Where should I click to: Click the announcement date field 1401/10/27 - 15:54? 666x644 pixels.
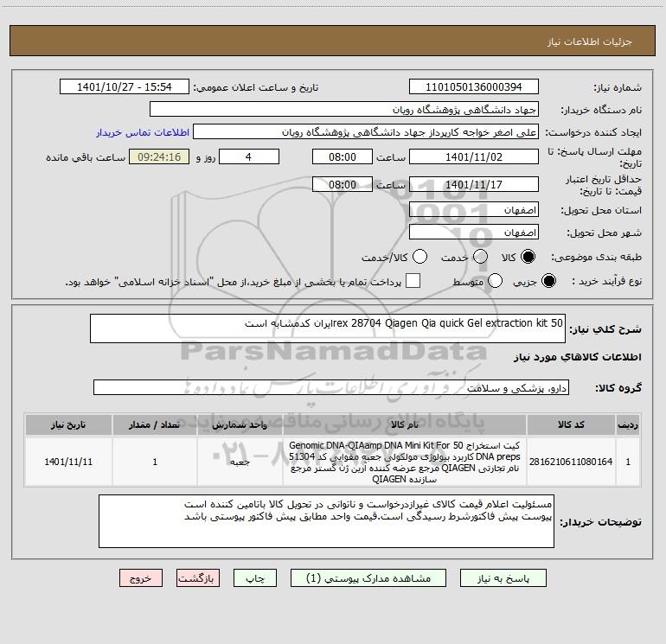point(124,86)
